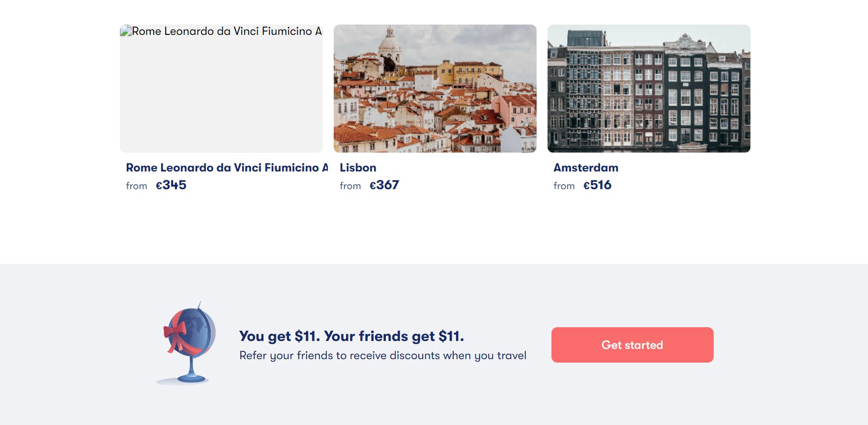Click the "Refer your friends" description text
868x425 pixels.
pyautogui.click(x=383, y=355)
